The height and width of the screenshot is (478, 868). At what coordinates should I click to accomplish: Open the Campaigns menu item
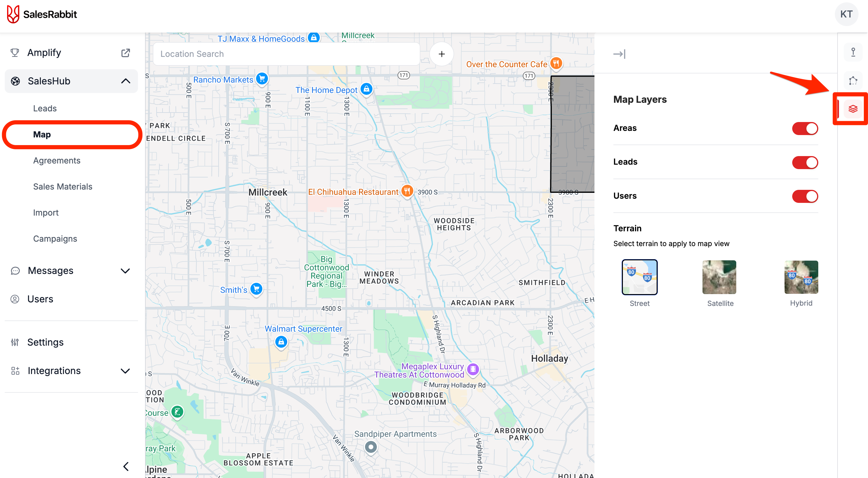[55, 239]
